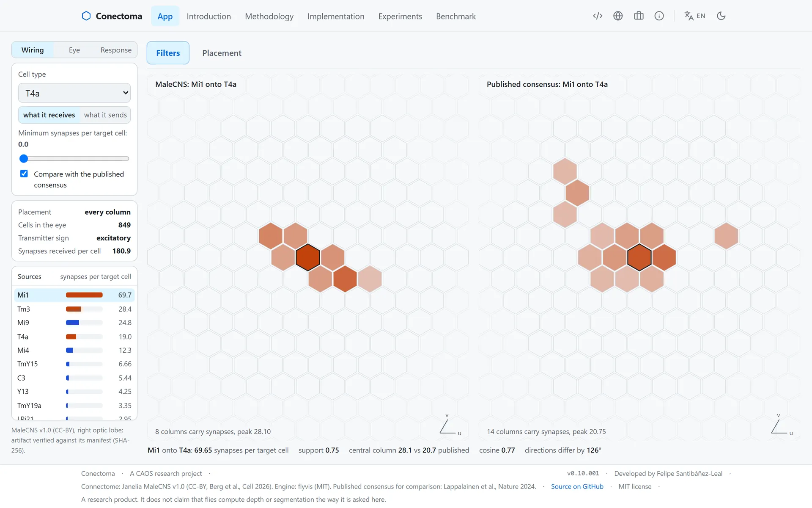Screen dimensions: 812x508
Task: Open the language translate icon
Action: pyautogui.click(x=689, y=16)
